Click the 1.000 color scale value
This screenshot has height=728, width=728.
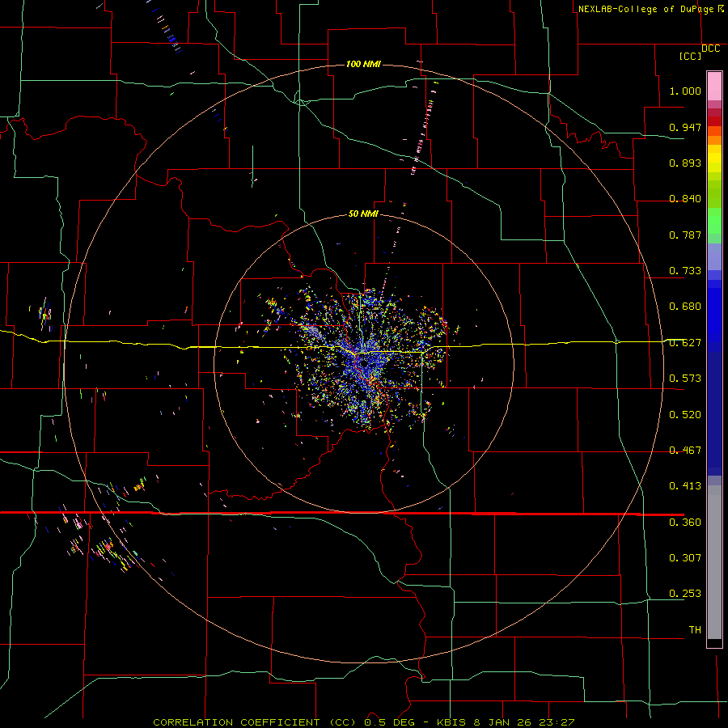pos(685,91)
